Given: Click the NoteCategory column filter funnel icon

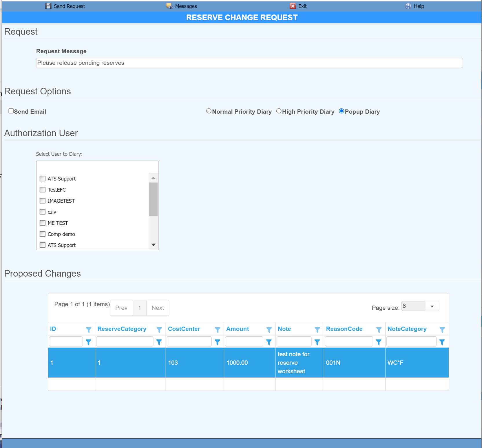Looking at the screenshot, I should point(442,330).
